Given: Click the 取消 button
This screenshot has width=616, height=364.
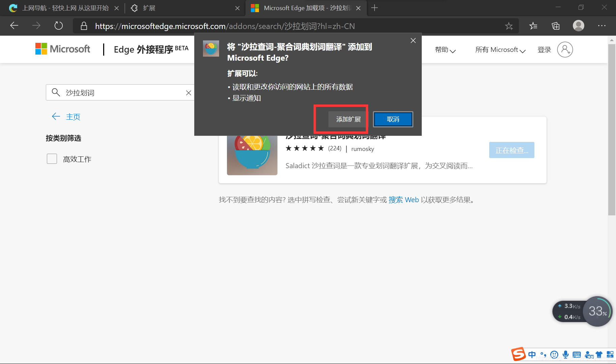Looking at the screenshot, I should pyautogui.click(x=393, y=119).
